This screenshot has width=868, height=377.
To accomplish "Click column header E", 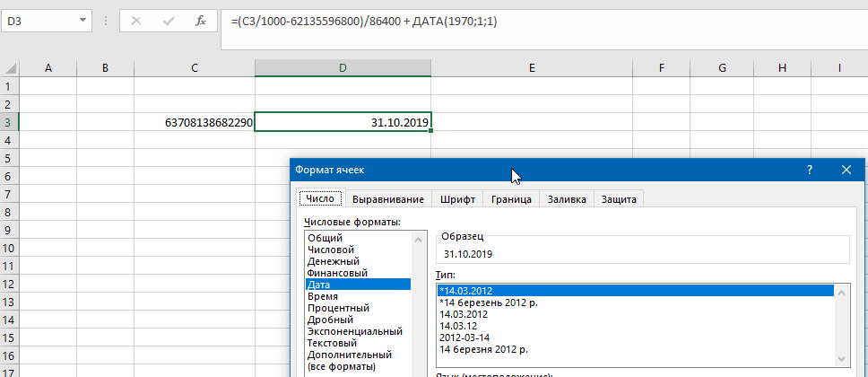I will (531, 68).
